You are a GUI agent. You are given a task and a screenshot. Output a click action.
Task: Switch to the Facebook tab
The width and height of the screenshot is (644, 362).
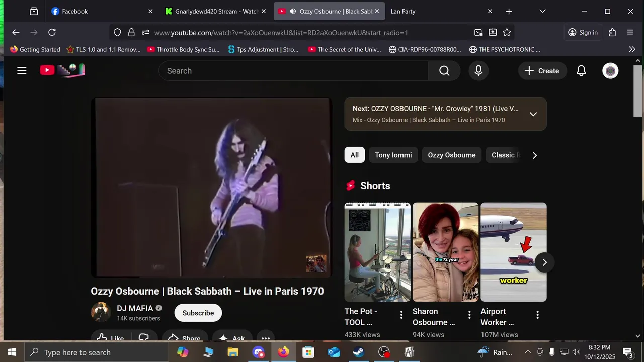103,11
